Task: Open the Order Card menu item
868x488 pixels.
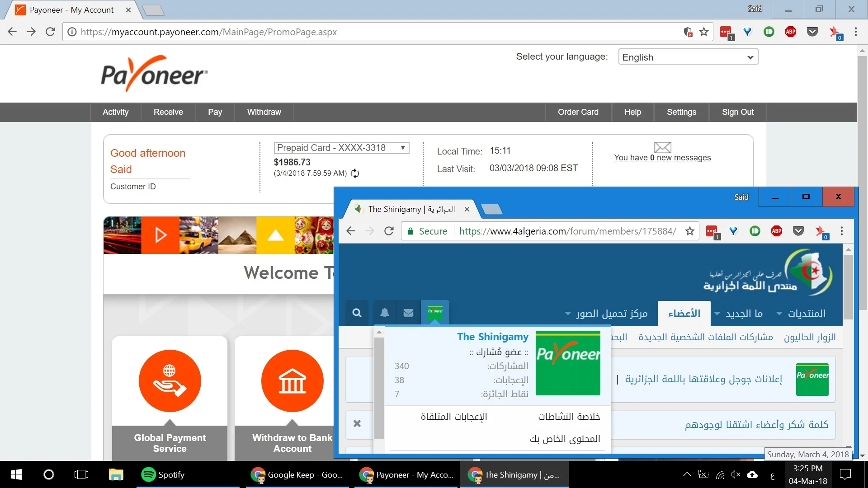Action: 578,112
